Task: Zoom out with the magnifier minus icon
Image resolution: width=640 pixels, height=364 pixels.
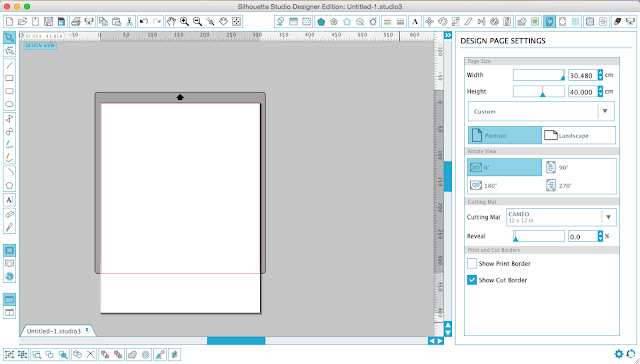Action: tap(198, 21)
